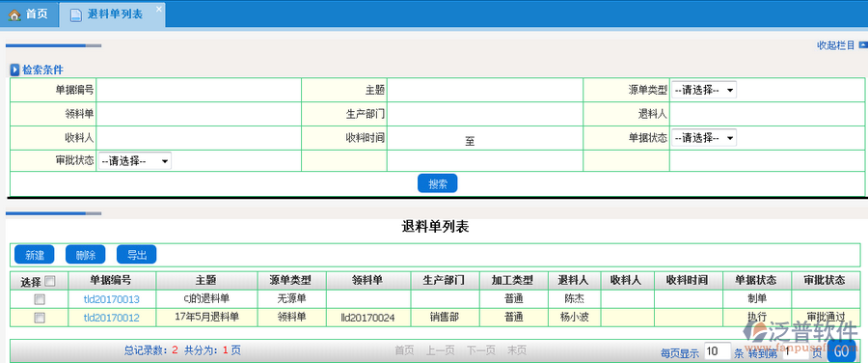868x363 pixels.
Task: Click the 收起栏目 collapse icon
Action: [862, 45]
